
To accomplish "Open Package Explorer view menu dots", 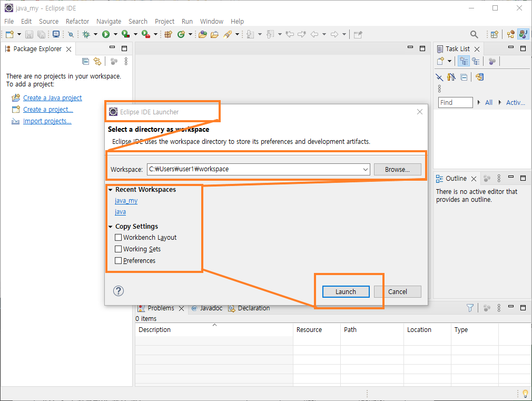I will [x=126, y=62].
